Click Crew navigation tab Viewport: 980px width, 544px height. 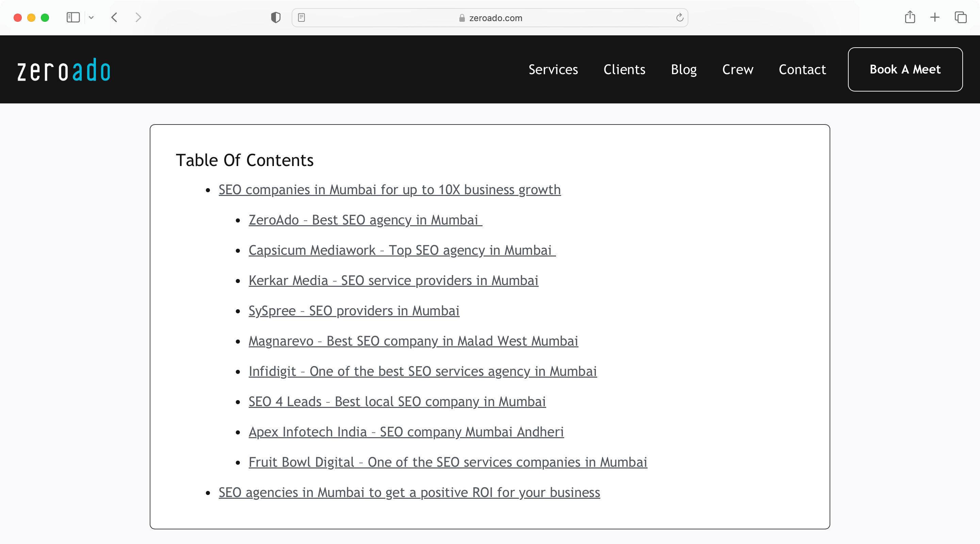click(737, 69)
